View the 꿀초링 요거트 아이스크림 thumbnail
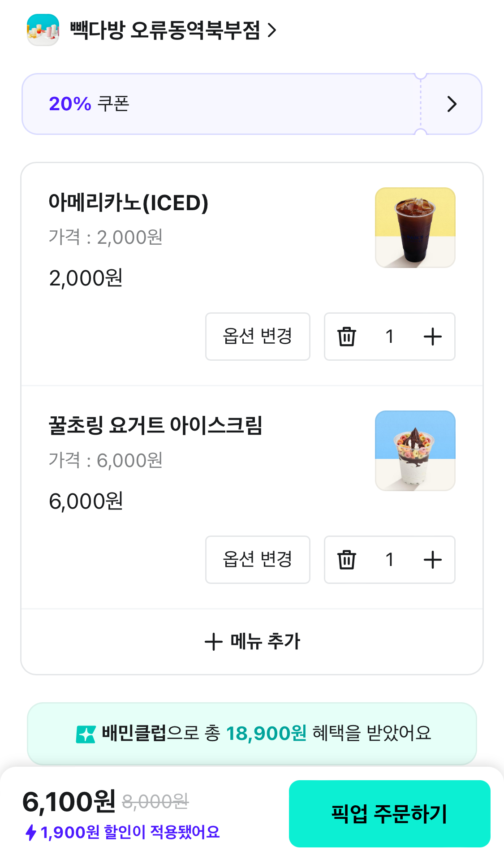The width and height of the screenshot is (504, 851). pos(415,451)
